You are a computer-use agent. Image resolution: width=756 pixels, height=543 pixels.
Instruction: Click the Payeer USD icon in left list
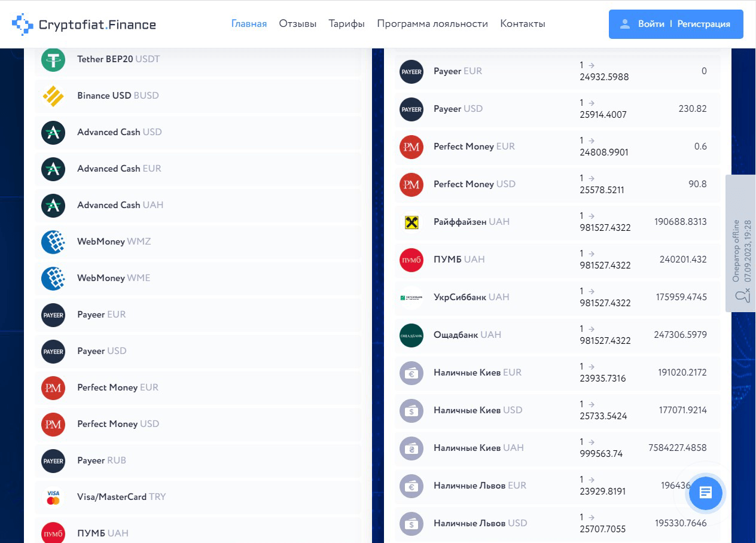click(x=53, y=351)
